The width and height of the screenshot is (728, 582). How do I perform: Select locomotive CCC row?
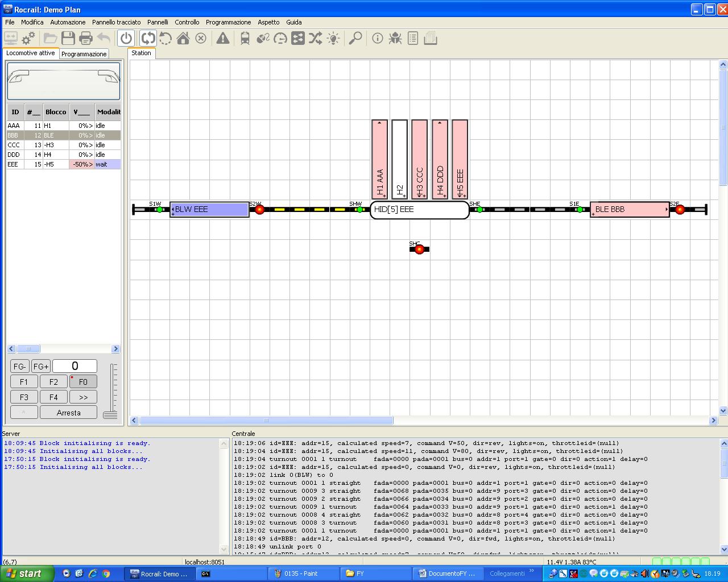tap(64, 145)
